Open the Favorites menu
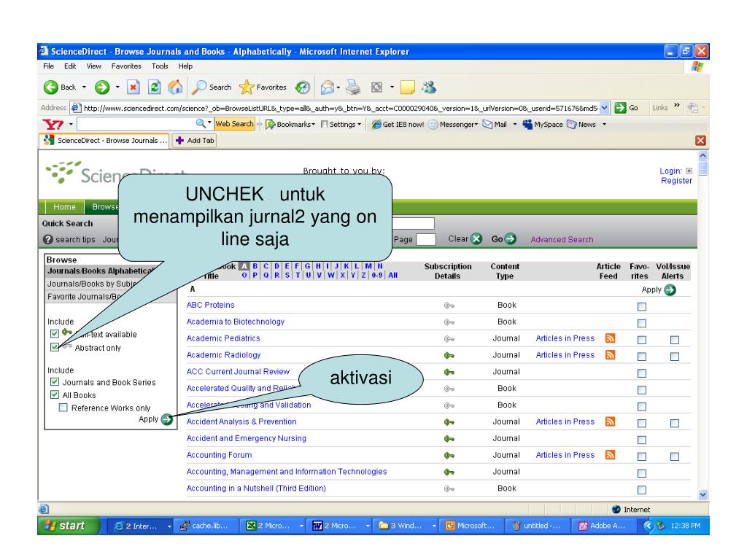This screenshot has width=747, height=560. pos(126,66)
